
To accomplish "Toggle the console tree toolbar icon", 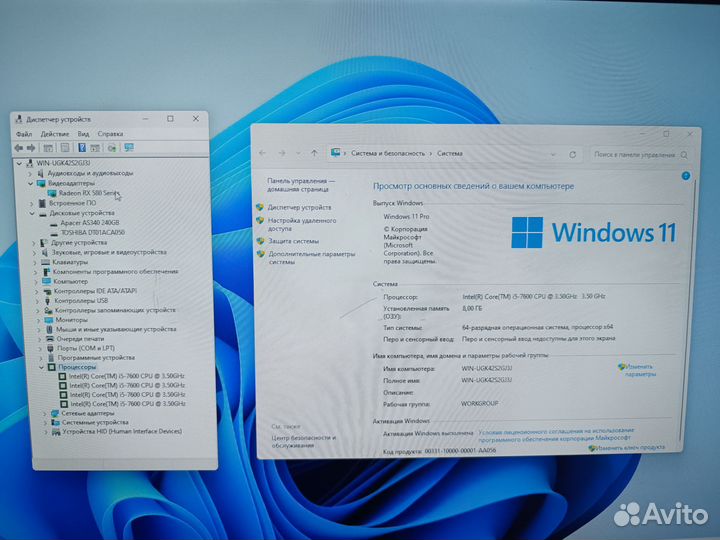I will tap(48, 148).
